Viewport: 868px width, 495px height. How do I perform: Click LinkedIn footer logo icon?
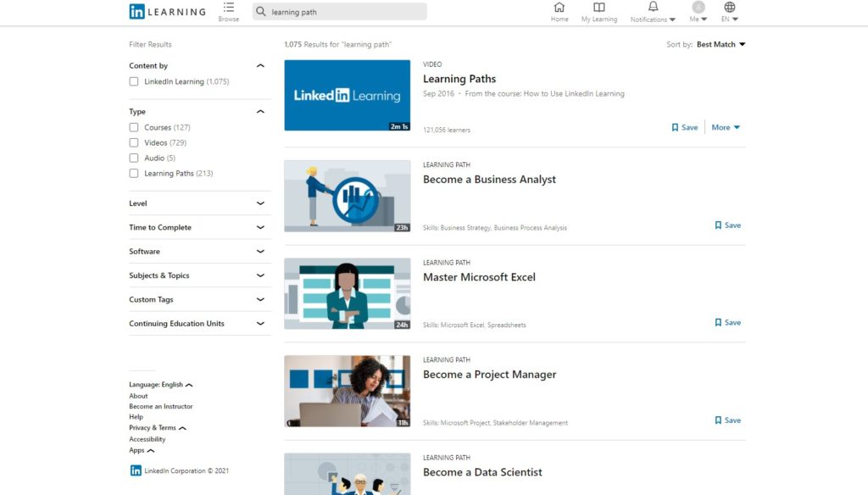[136, 470]
